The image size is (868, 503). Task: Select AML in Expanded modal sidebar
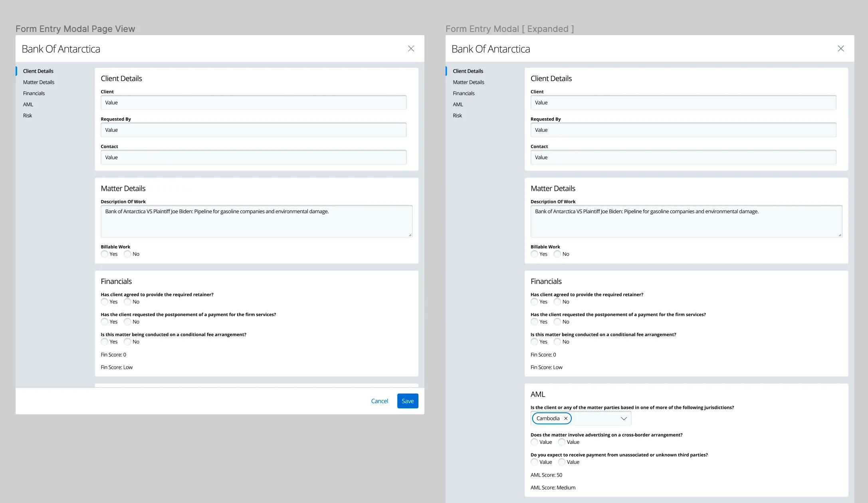click(458, 105)
